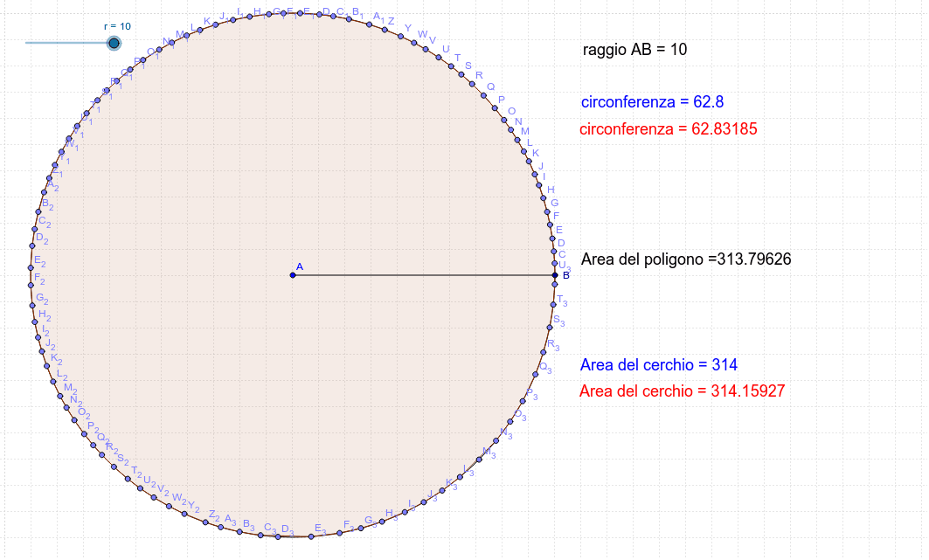This screenshot has width=929, height=560.
Task: Click red 'circonferenza = 62.83185' text
Action: 669,129
